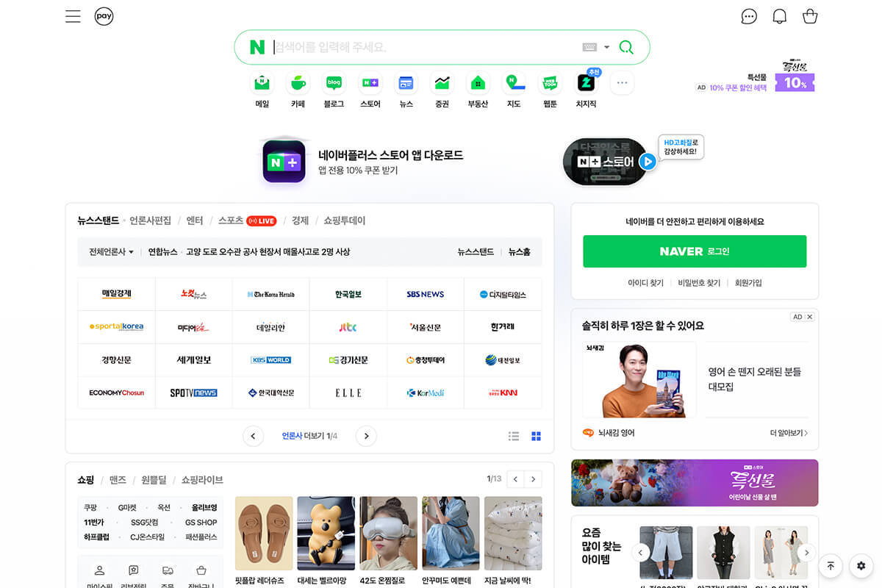Switch newsstand to grid view
This screenshot has height=588, width=882.
point(536,436)
